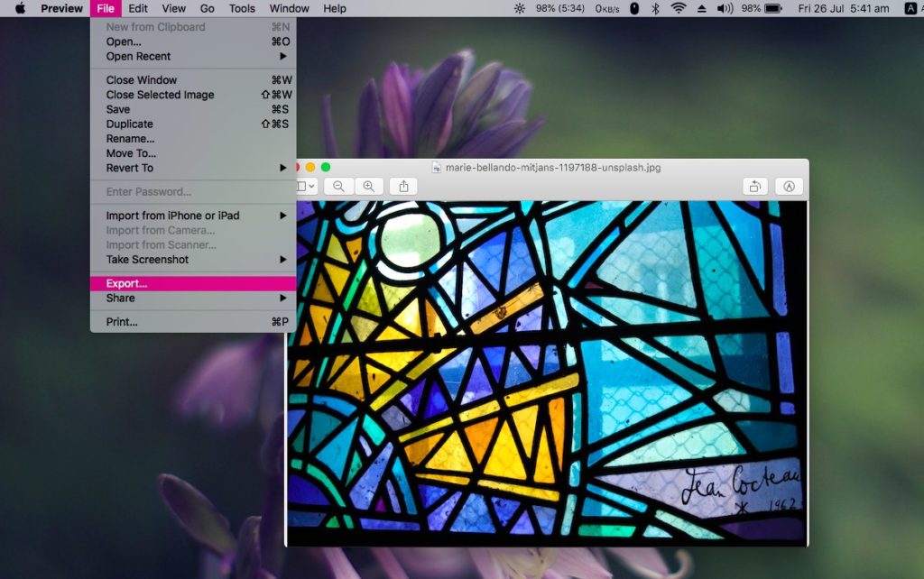Open Wi-Fi settings from the menu bar
The height and width of the screenshot is (579, 924).
(677, 8)
